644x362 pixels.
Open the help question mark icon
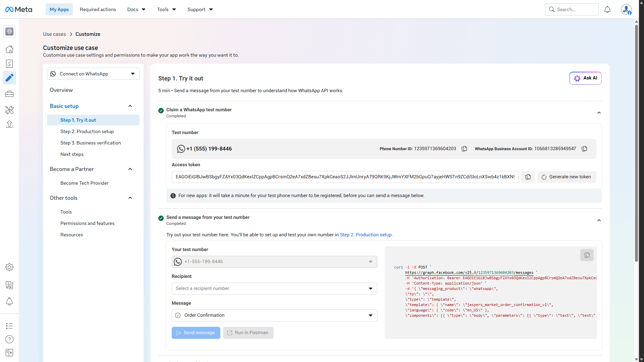(x=9, y=339)
